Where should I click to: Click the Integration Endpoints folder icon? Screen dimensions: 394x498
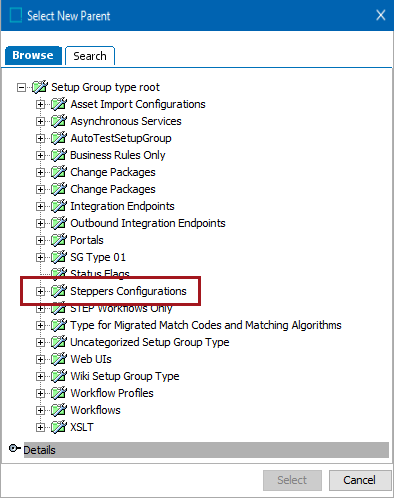59,206
